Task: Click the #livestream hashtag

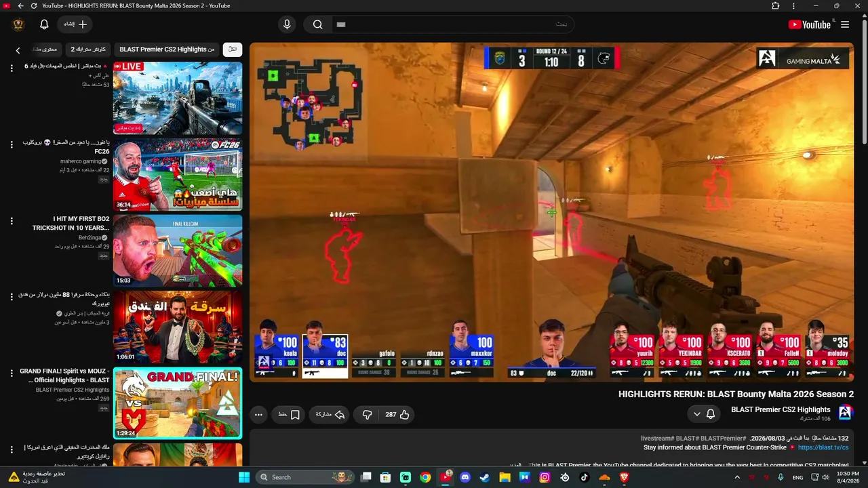Action: coord(658,439)
